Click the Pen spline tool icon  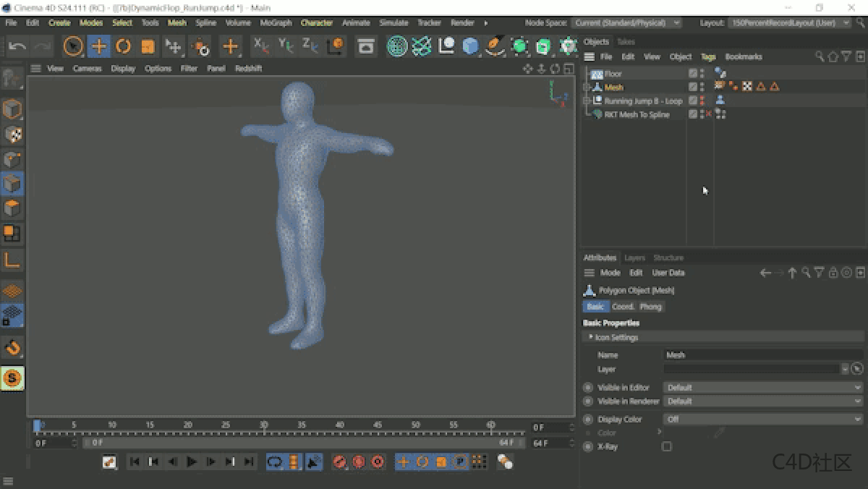pos(495,47)
